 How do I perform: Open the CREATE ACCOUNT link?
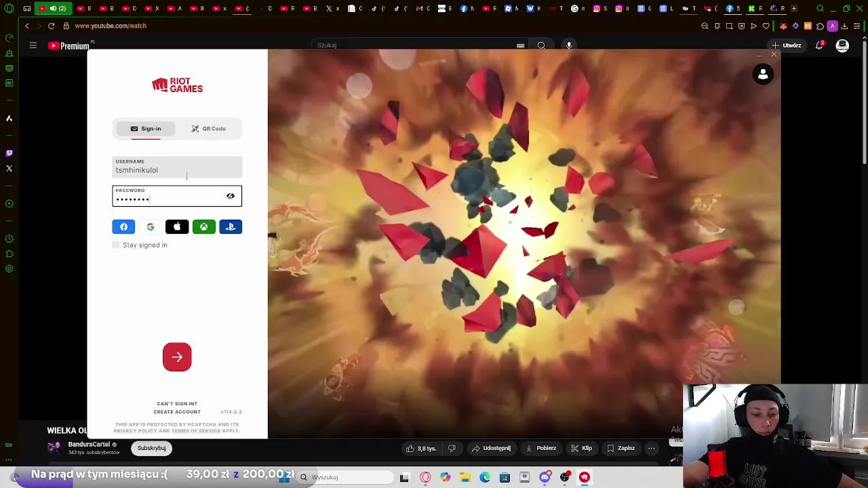point(177,412)
